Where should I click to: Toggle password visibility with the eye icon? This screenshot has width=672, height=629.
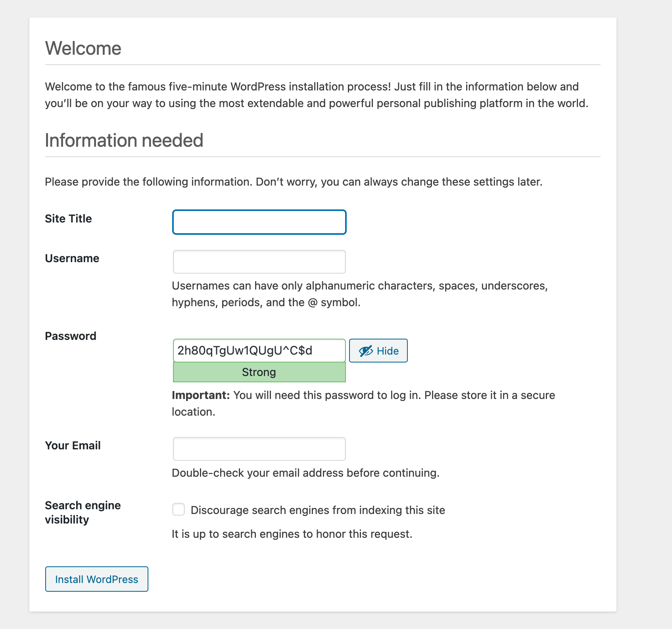(x=365, y=351)
